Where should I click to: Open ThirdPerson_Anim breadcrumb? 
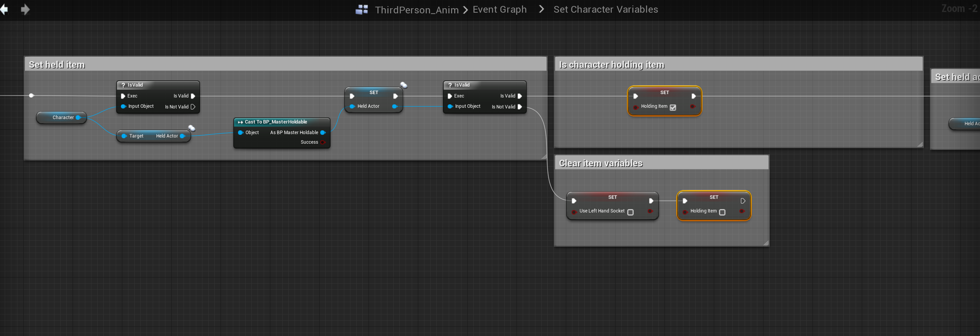tap(417, 10)
